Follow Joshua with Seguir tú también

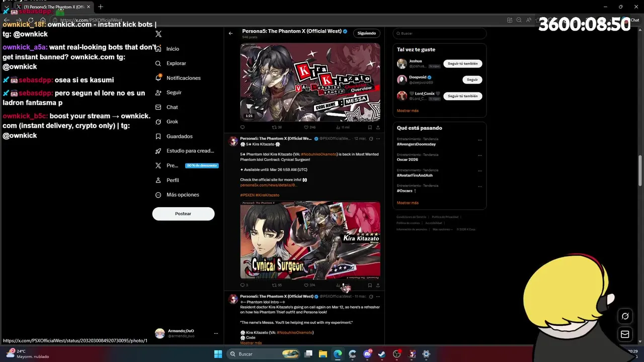[463, 64]
